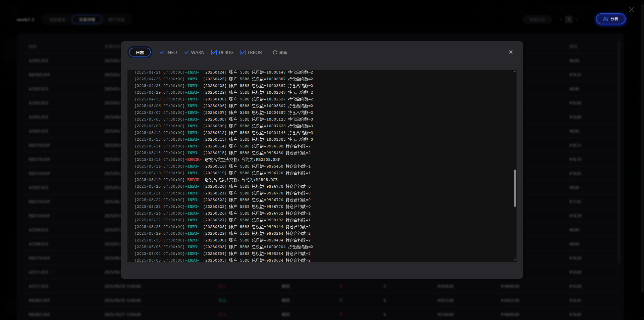The image size is (644, 320).
Task: Click the log panel vertical scrollbar thumb
Action: click(x=515, y=188)
